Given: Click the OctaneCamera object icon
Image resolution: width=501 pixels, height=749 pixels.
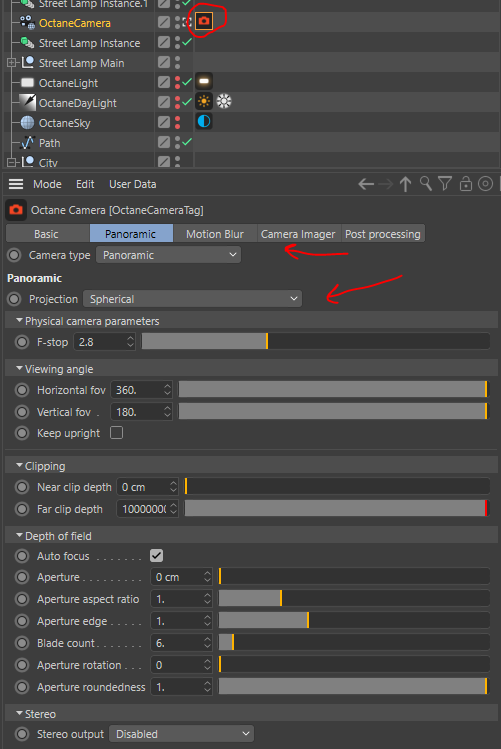Looking at the screenshot, I should pyautogui.click(x=27, y=22).
